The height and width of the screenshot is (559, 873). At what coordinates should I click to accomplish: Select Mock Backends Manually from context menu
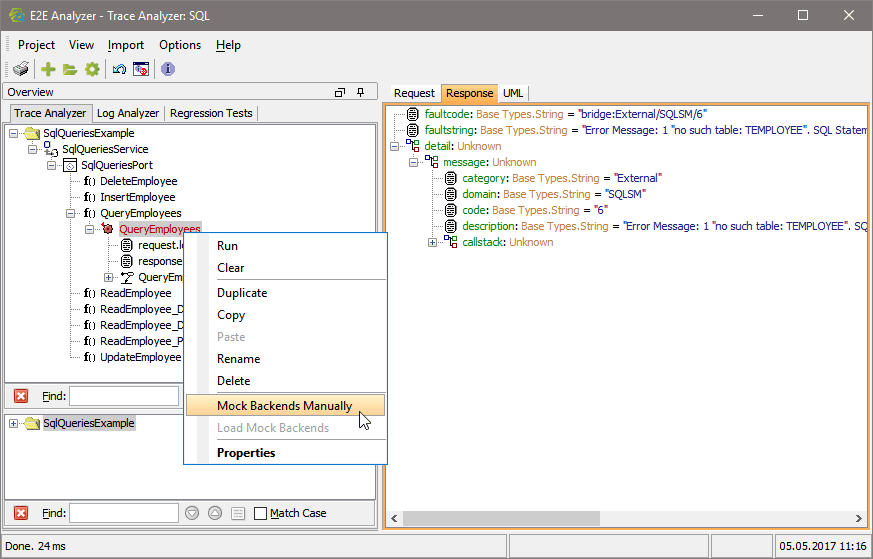click(284, 406)
